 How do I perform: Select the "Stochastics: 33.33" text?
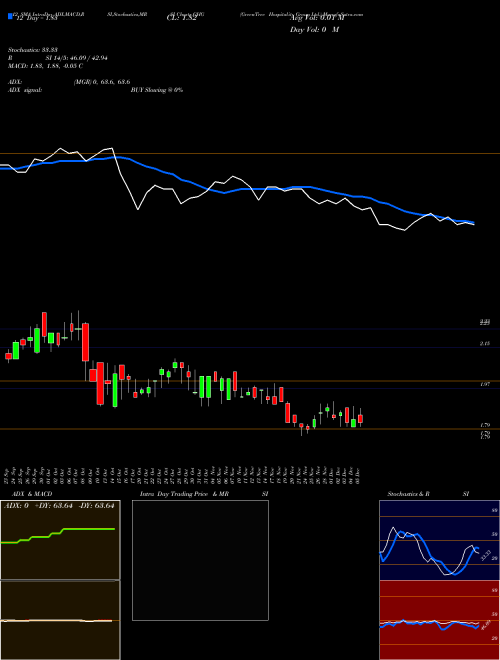32,50
